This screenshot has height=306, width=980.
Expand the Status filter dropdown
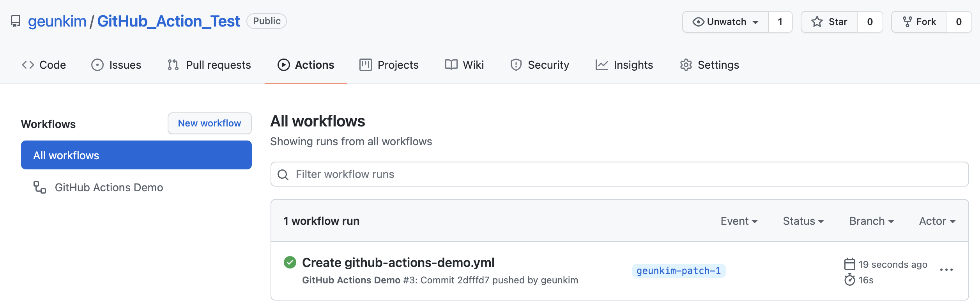pos(803,221)
